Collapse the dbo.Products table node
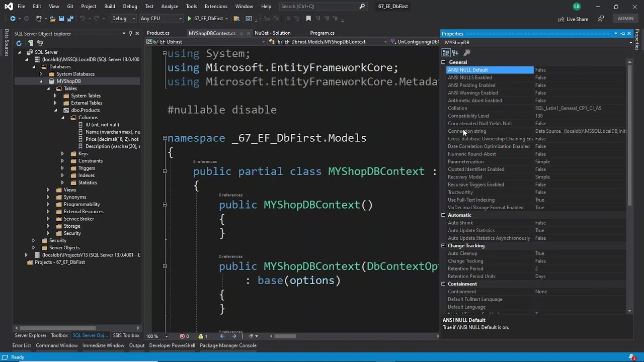This screenshot has height=362, width=644. [x=55, y=110]
